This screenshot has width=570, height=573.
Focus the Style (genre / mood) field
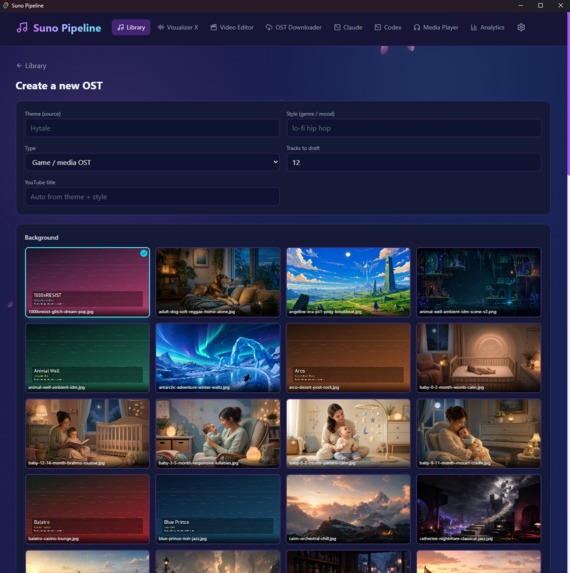coord(414,128)
